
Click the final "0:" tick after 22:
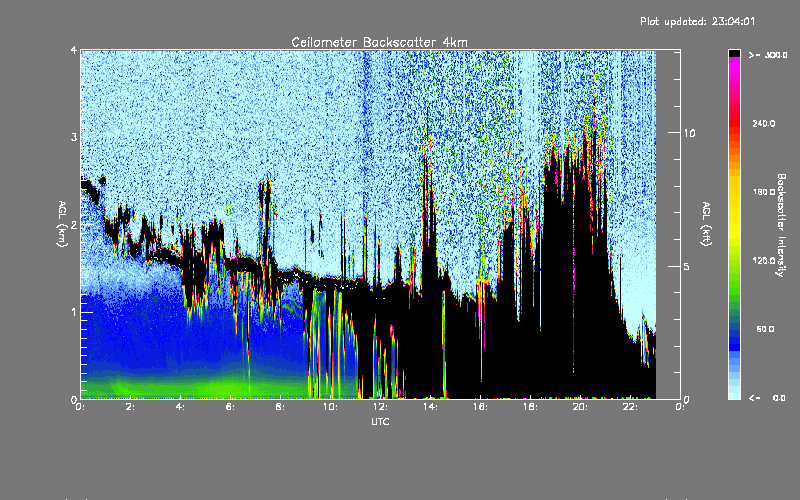(x=680, y=407)
